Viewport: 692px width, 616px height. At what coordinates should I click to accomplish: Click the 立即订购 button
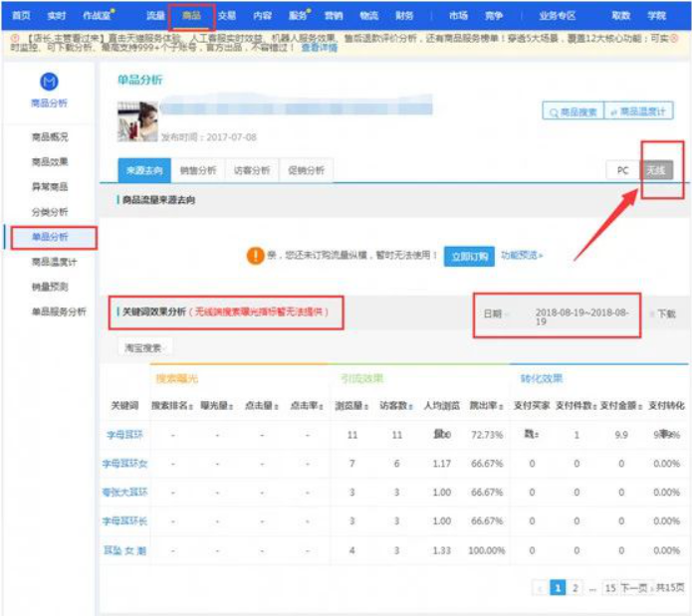(x=468, y=257)
